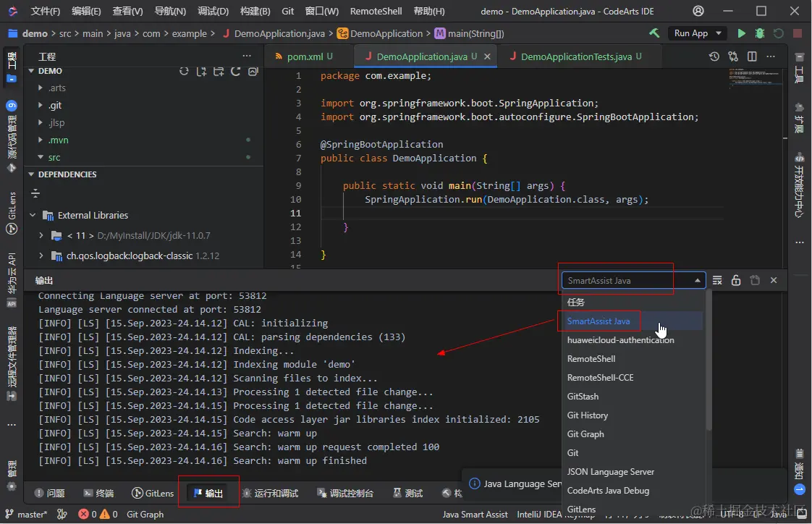Switch to pom.xml tab
Viewport: 812px width, 524px height.
pyautogui.click(x=305, y=56)
